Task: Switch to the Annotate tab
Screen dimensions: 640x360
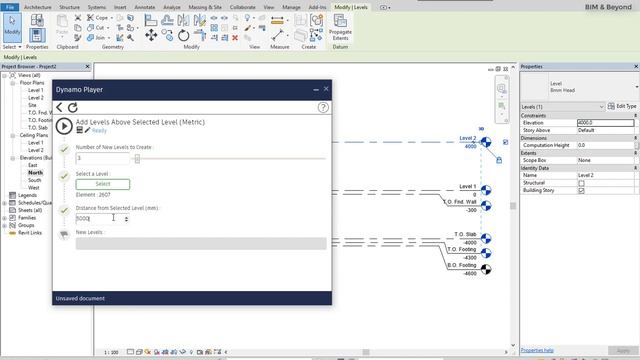Action: coord(144,7)
